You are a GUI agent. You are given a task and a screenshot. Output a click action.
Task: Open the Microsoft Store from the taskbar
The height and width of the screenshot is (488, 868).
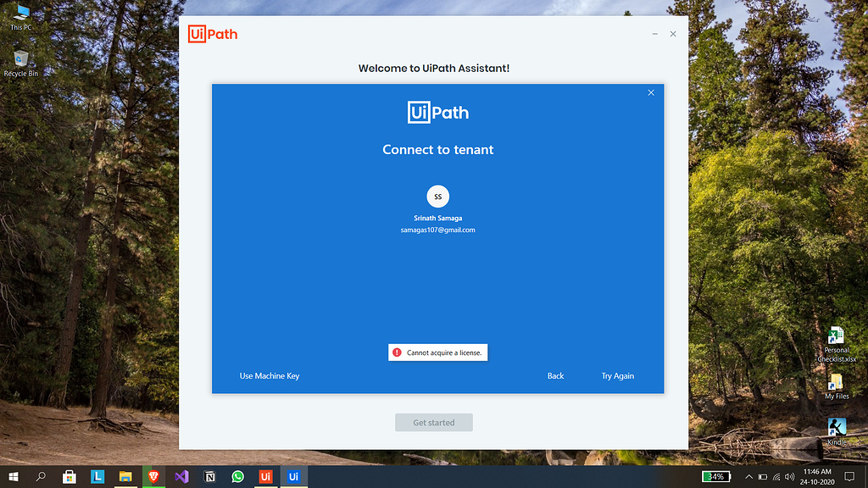coord(70,476)
